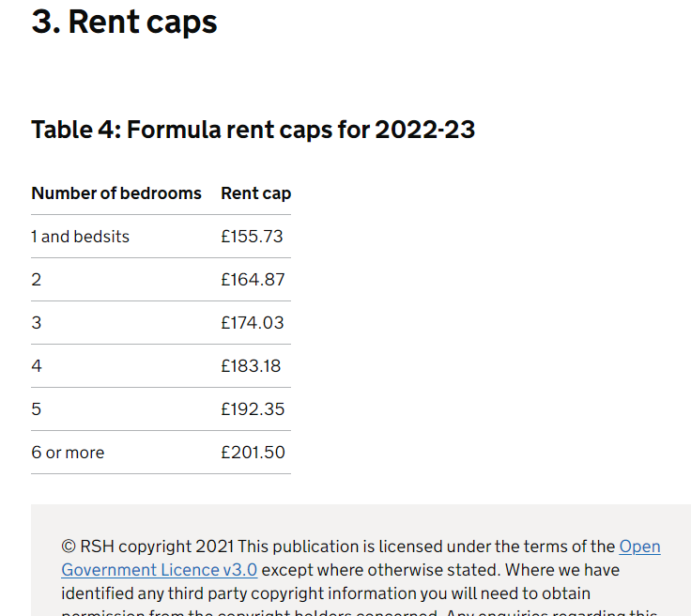Click the £192.35 rent cap value
The width and height of the screenshot is (691, 616).
253,409
